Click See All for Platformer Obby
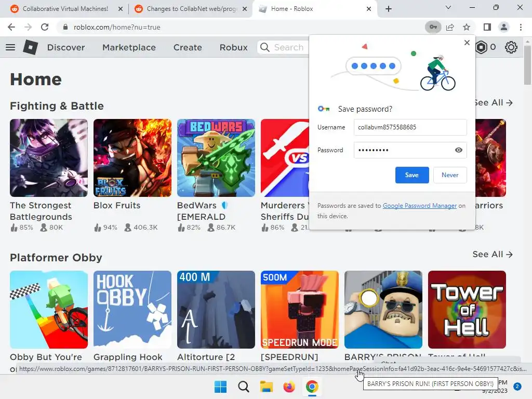Screen dimensions: 532x399 coord(493,254)
